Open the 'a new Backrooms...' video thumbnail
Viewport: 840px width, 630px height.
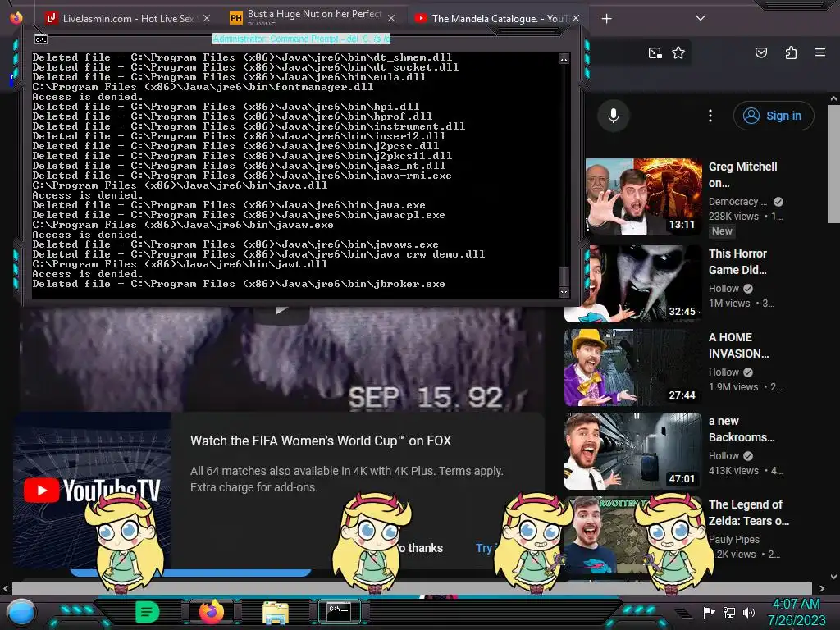tap(633, 451)
